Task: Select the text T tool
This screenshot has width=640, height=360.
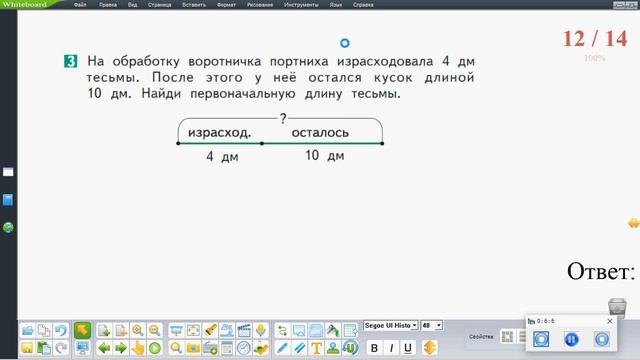Action: pyautogui.click(x=316, y=348)
